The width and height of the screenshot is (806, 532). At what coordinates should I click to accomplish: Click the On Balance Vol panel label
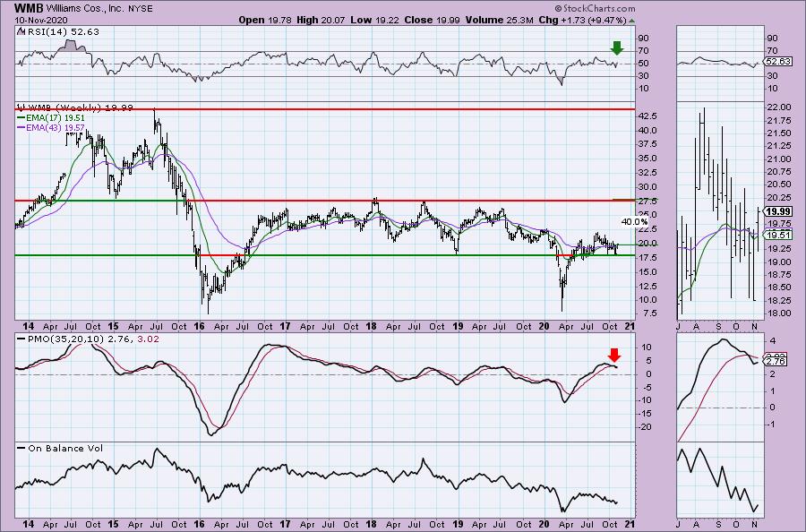click(65, 448)
